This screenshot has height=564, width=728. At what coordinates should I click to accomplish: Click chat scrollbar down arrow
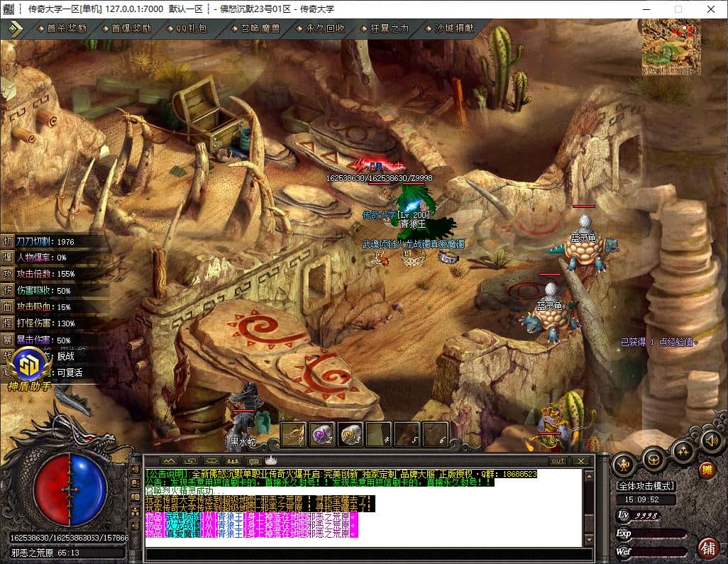pyautogui.click(x=589, y=539)
